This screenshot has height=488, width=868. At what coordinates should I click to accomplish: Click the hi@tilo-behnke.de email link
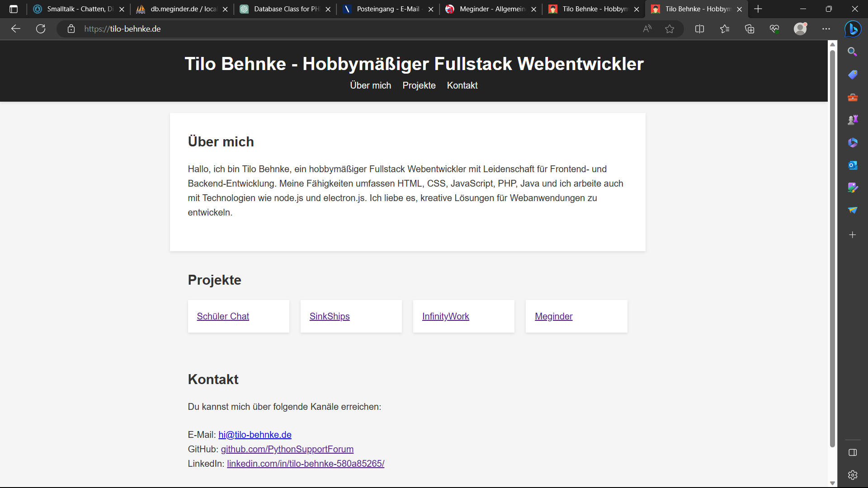point(255,435)
